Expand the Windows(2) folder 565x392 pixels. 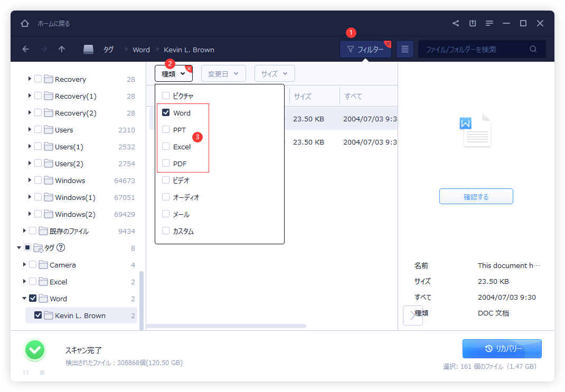pyautogui.click(x=30, y=214)
